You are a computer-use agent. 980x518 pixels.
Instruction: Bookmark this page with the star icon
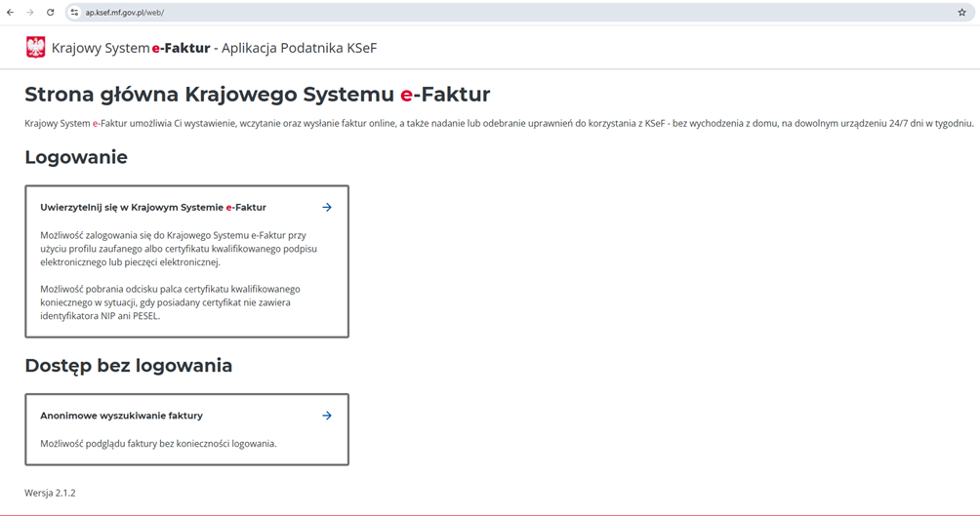pyautogui.click(x=961, y=13)
